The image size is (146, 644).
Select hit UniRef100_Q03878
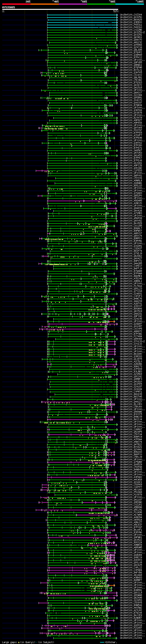131,113
